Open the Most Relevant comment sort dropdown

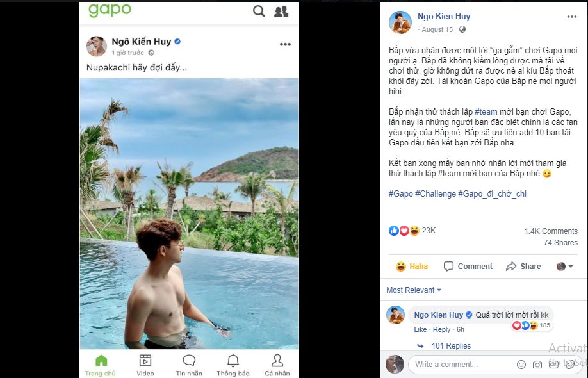pos(414,290)
